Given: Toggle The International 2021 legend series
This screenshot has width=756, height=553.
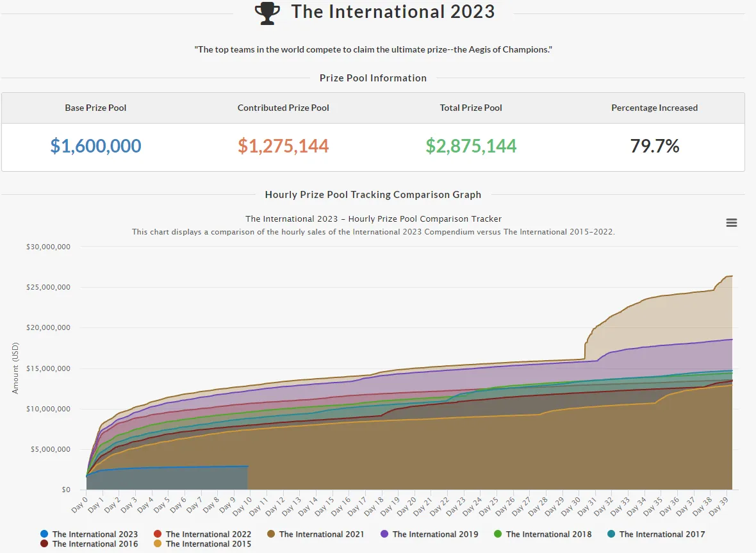Looking at the screenshot, I should tap(316, 534).
